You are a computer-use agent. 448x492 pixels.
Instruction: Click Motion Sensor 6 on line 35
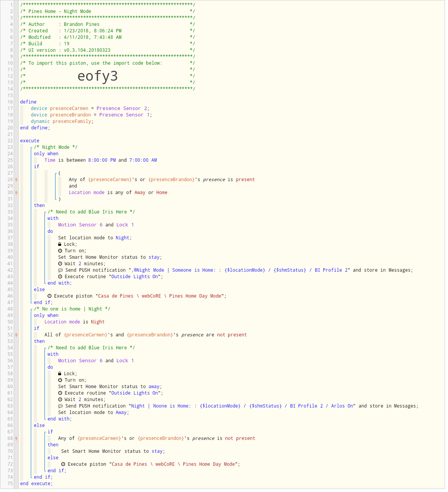pos(80,225)
